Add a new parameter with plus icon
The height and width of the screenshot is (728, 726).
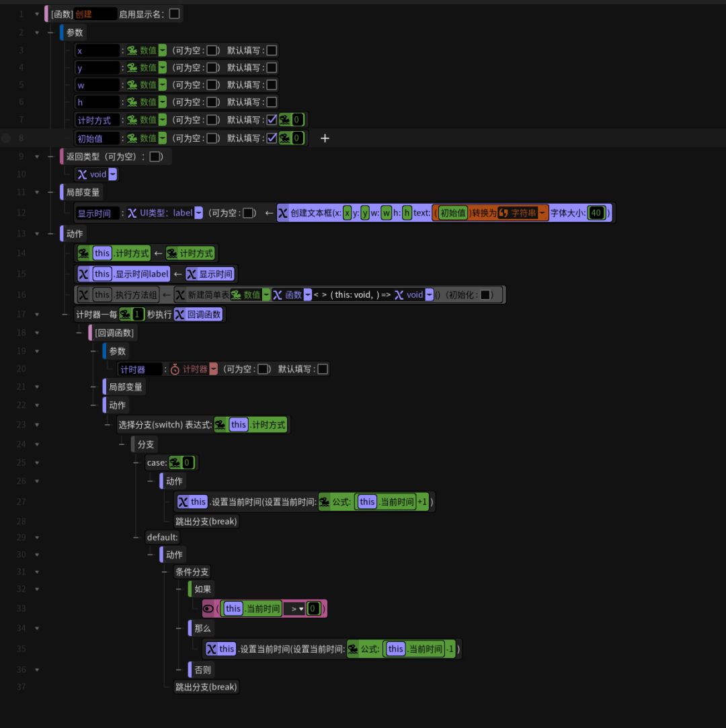[x=325, y=138]
